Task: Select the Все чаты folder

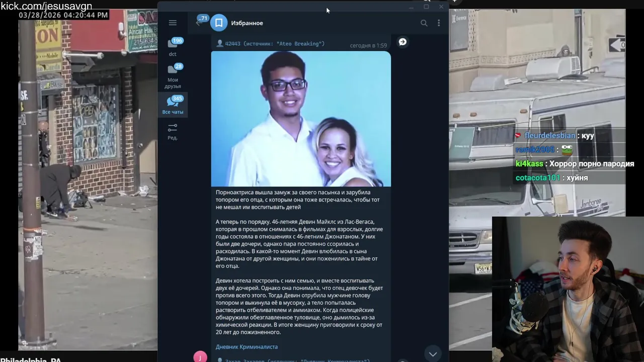Action: pos(173,105)
